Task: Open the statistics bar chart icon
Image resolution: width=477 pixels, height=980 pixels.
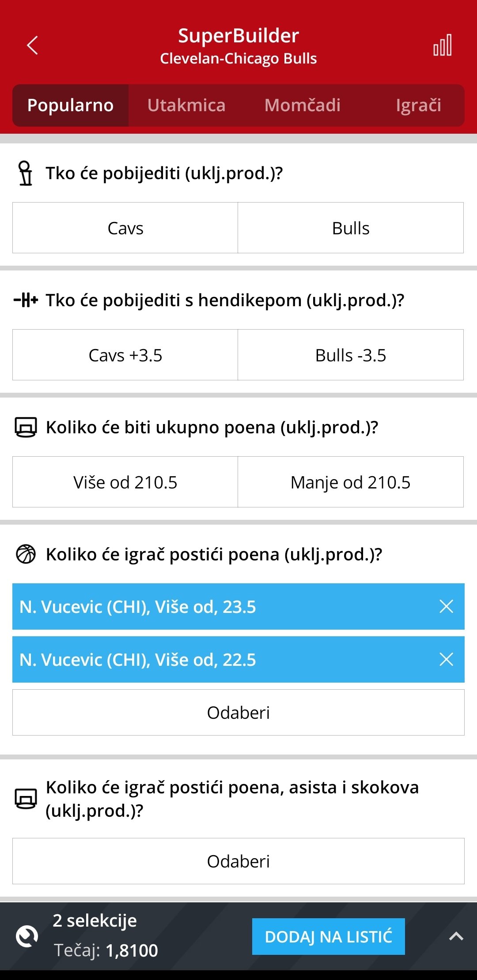Action: [442, 45]
